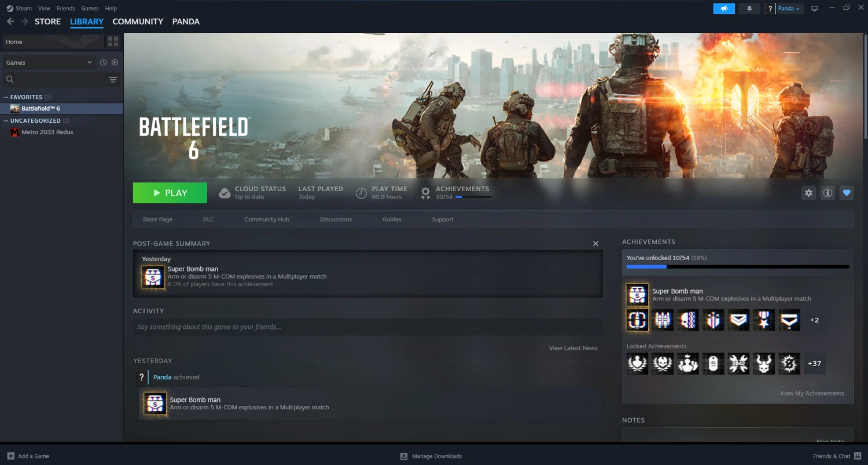Click the small progress bar under 10/54

[x=473, y=197]
